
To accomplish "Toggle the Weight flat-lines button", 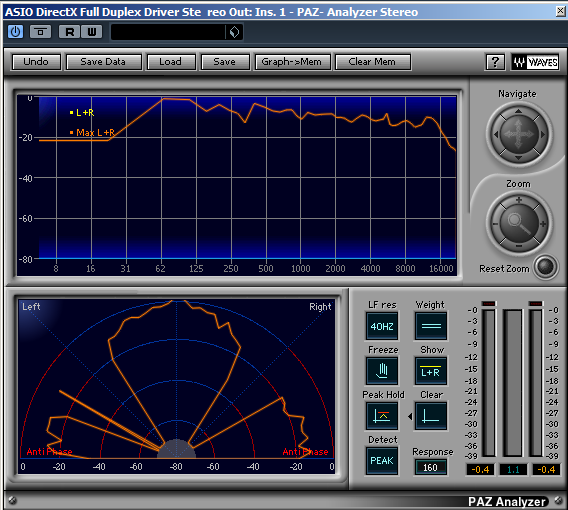I will (431, 326).
